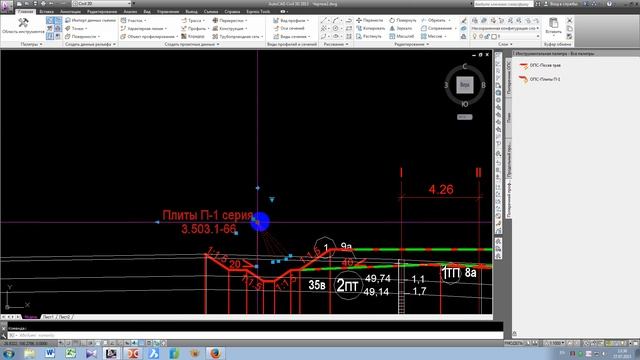This screenshot has width=640, height=360.
Task: Expand the Palettes (Палитры) panel title
Action: pyautogui.click(x=31, y=44)
